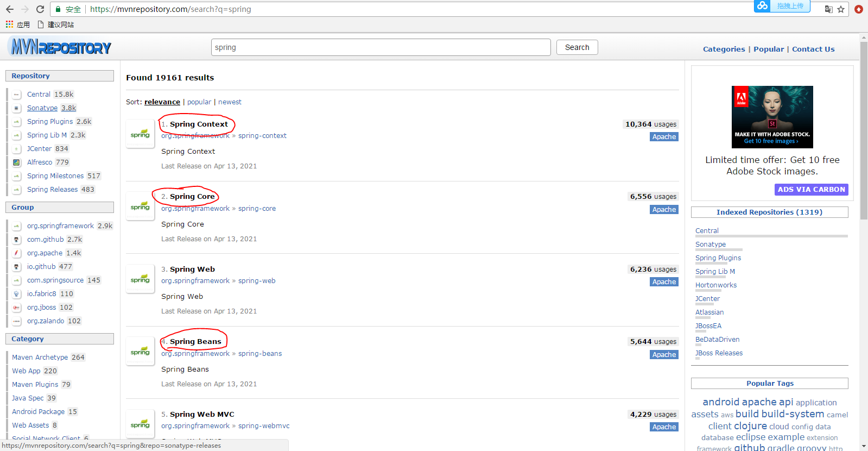Filter by Java Spec category

point(28,398)
